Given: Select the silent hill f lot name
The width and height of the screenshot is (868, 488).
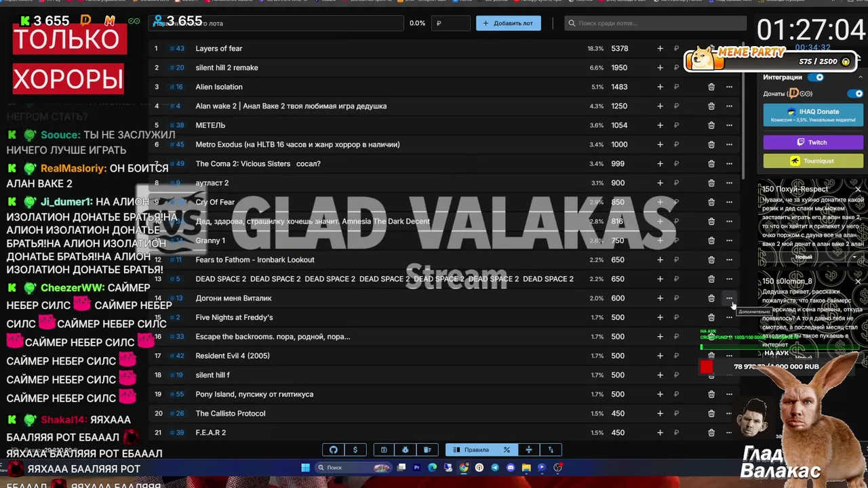Looking at the screenshot, I should click(213, 375).
